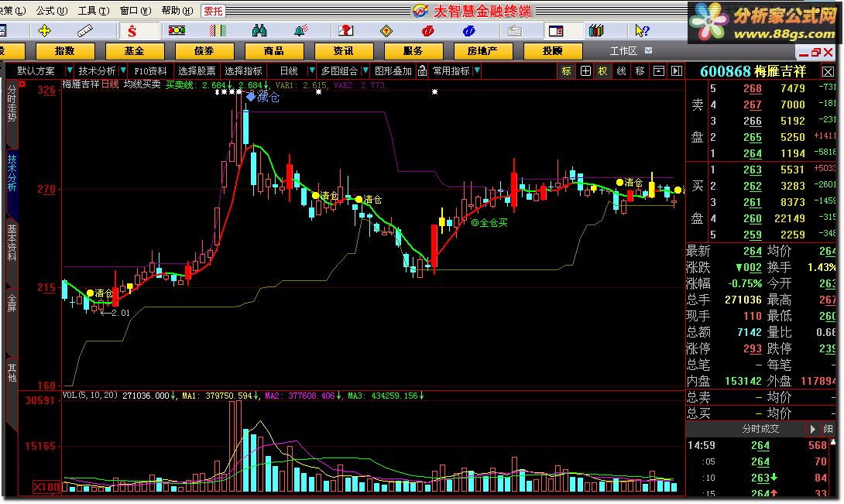Click the 资讯 category button
This screenshot has width=844, height=504.
[344, 51]
